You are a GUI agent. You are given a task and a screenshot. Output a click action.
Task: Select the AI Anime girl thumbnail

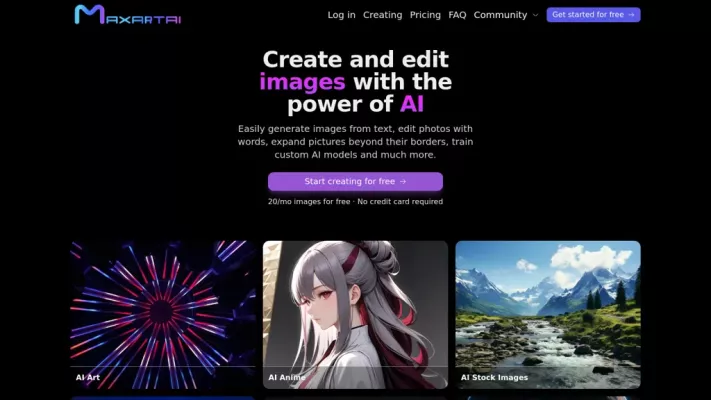(355, 305)
